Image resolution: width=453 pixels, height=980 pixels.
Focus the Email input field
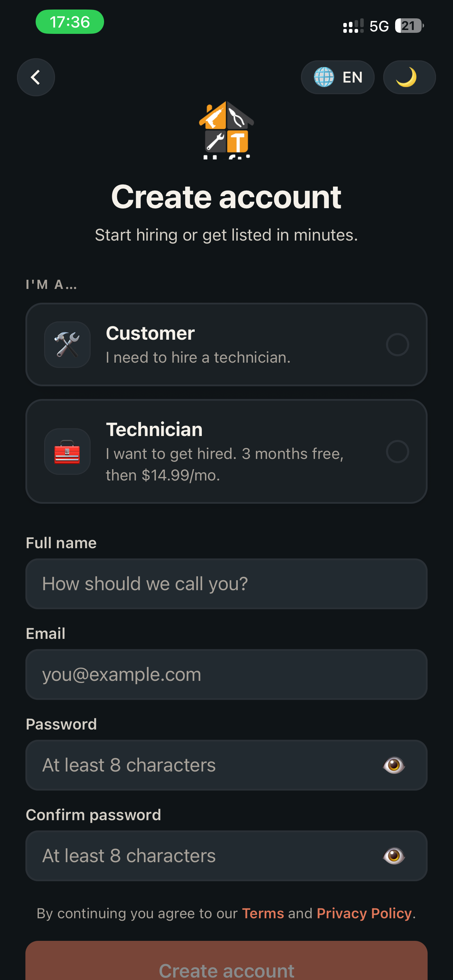[226, 674]
